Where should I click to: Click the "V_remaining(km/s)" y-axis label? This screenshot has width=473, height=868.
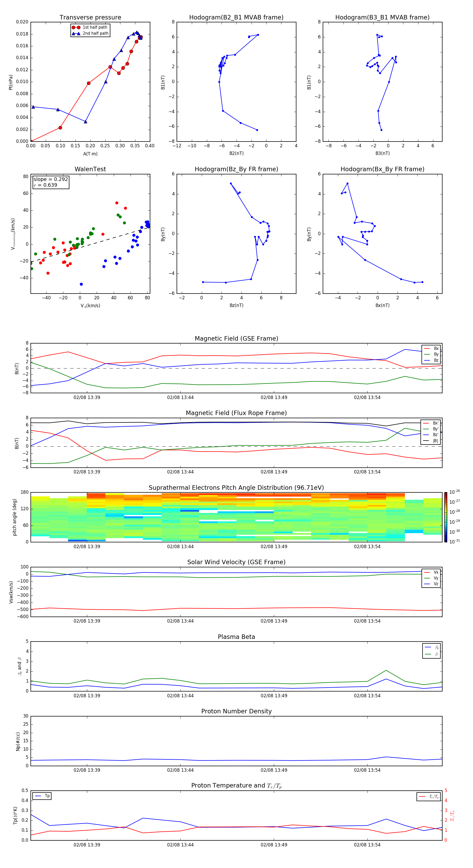pyautogui.click(x=13, y=234)
